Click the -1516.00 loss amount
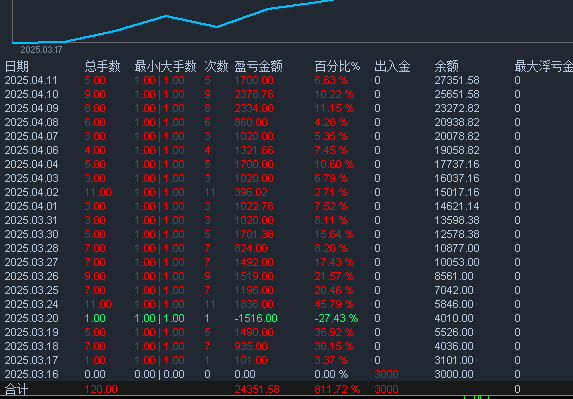 [256, 318]
